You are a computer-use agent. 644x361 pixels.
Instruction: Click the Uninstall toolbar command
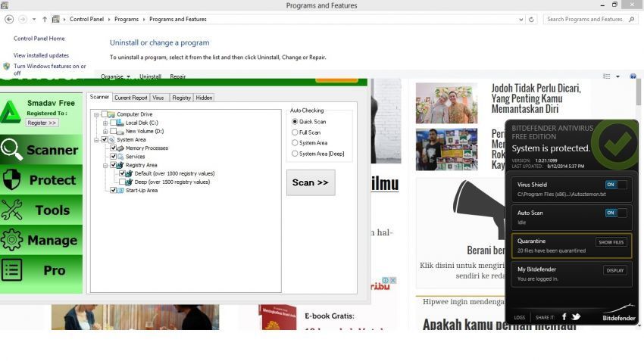[x=150, y=76]
